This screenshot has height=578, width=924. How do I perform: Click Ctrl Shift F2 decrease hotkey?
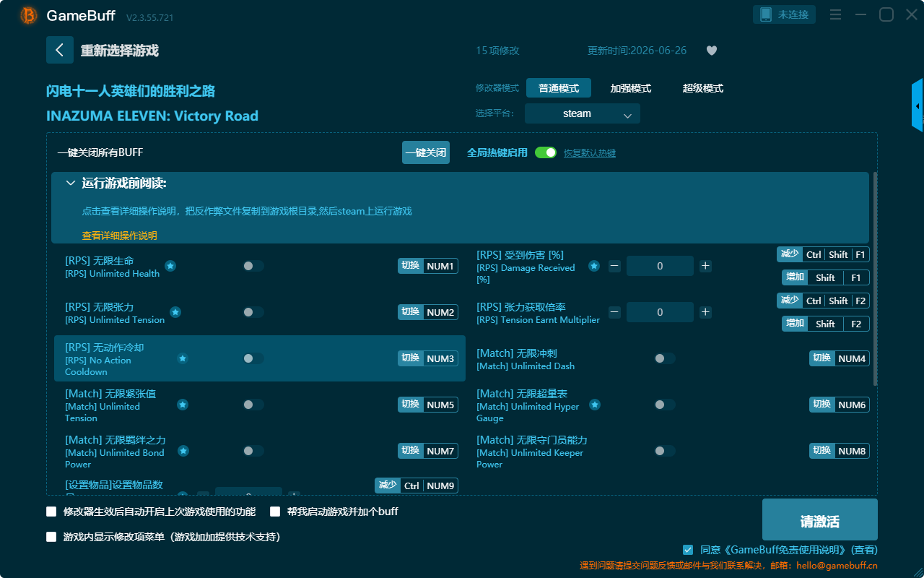point(823,301)
